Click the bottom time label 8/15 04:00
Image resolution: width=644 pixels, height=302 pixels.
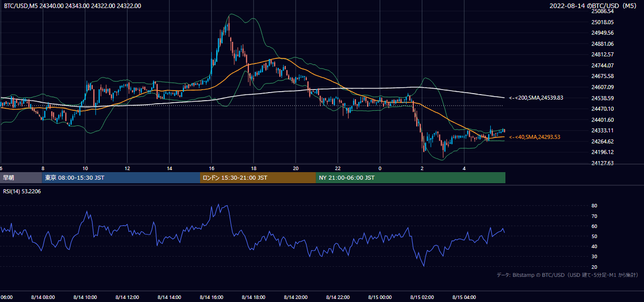pos(464,297)
